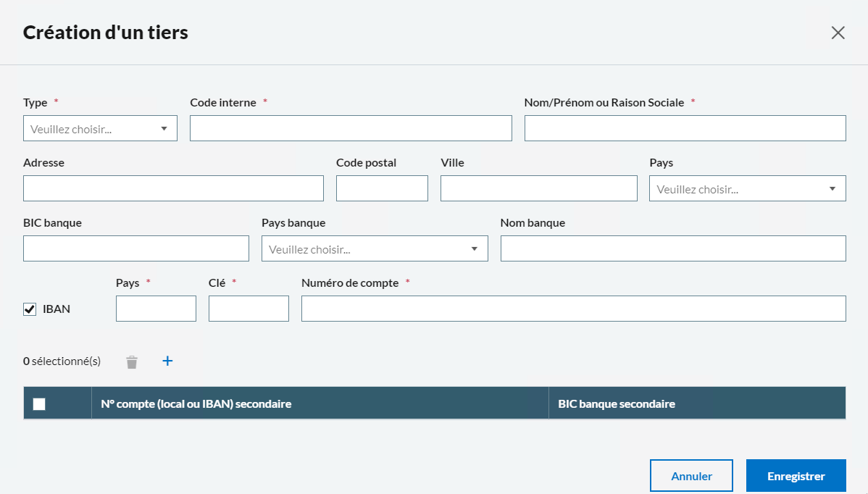The width and height of the screenshot is (868, 494).
Task: Click the Code interne input field
Action: tap(351, 129)
